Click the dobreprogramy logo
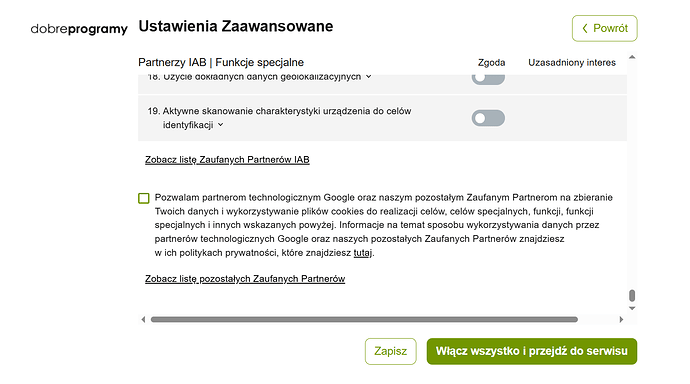The width and height of the screenshot is (690, 384). (x=79, y=29)
